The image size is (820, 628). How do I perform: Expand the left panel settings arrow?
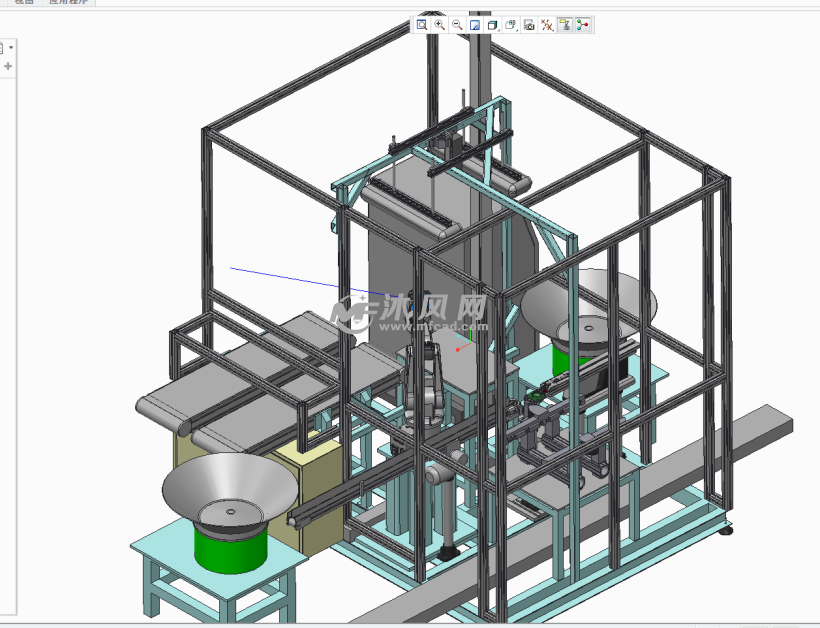11,47
